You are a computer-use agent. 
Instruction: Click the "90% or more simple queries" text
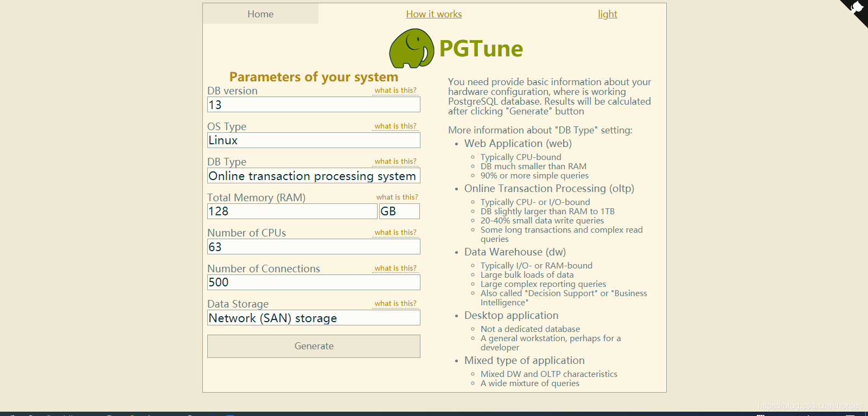(534, 176)
